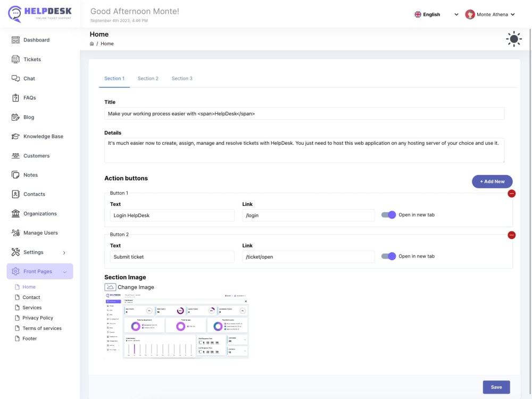This screenshot has width=532, height=399.
Task: Click the Organizations building icon
Action: [x=15, y=213]
